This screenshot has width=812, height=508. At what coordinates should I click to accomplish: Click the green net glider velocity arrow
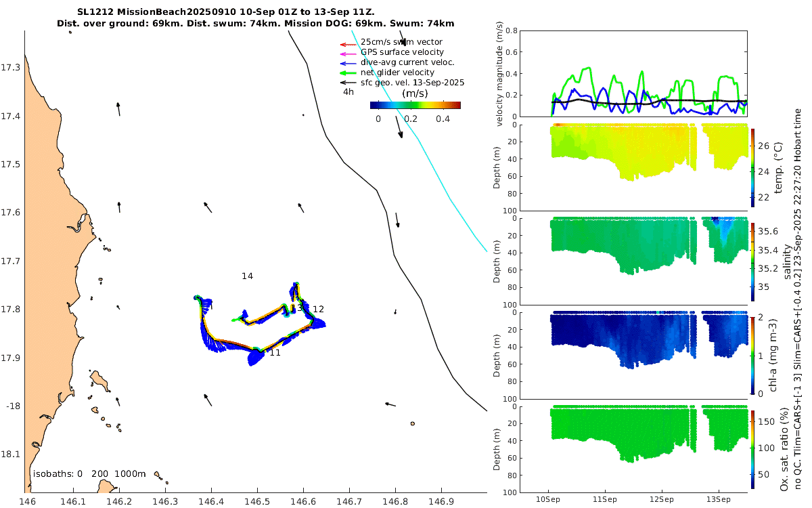(x=348, y=72)
